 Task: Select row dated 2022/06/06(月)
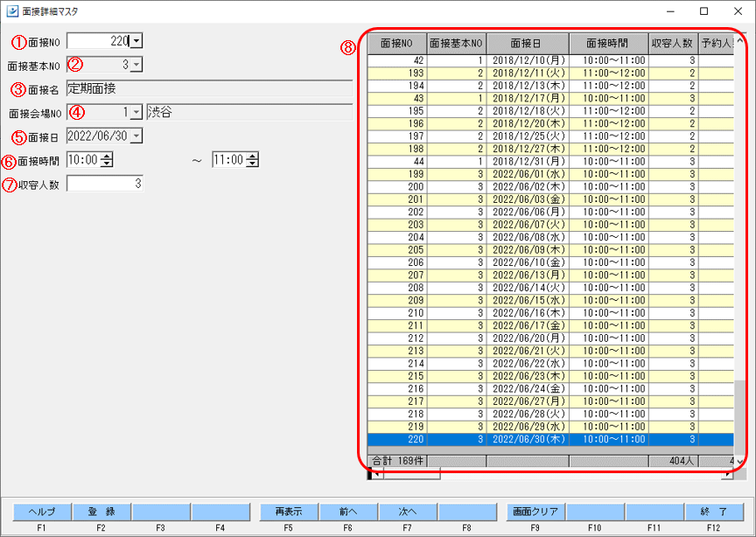coord(550,212)
